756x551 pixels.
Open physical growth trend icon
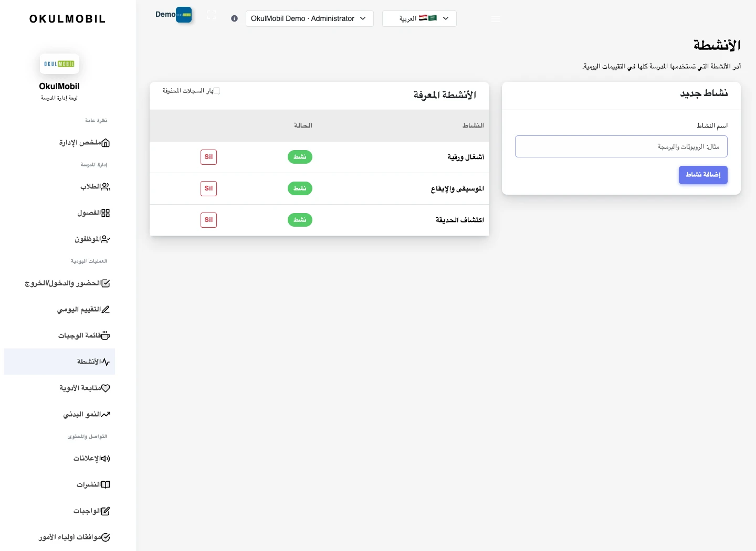point(106,415)
